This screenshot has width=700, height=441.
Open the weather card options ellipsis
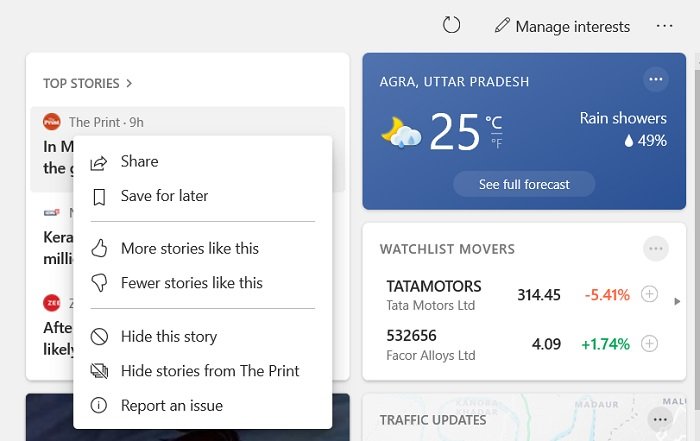pos(655,80)
